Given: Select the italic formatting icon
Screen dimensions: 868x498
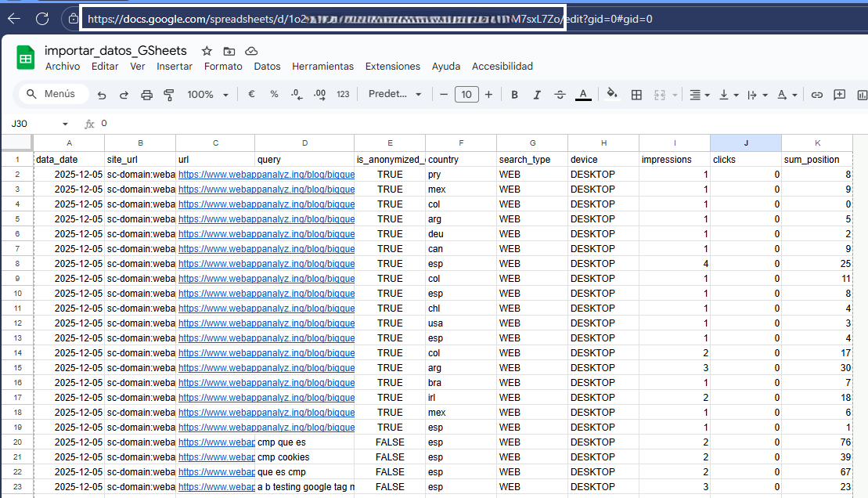Looking at the screenshot, I should click(x=537, y=95).
